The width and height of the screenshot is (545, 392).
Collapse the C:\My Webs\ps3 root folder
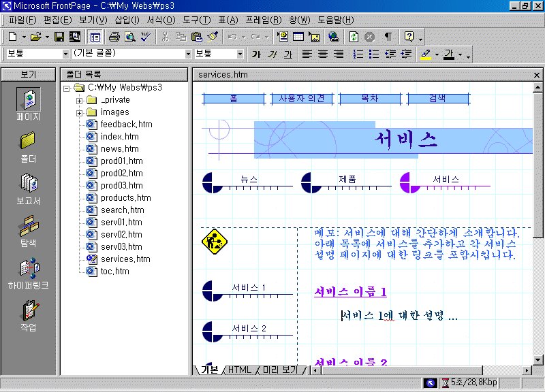click(66, 89)
